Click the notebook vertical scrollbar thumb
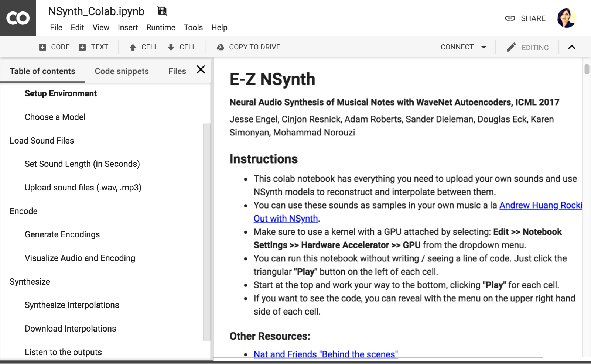591x364 pixels. tap(587, 69)
